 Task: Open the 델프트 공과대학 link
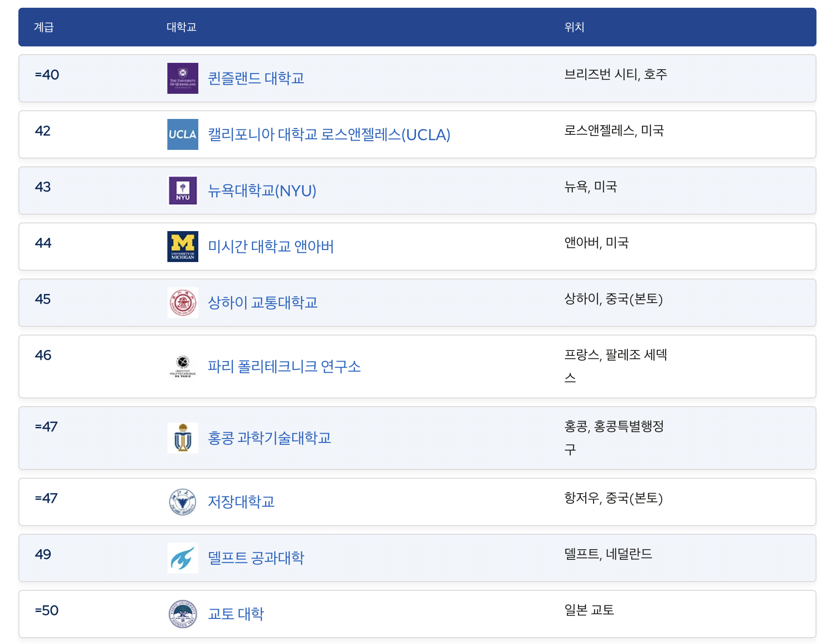coord(256,558)
